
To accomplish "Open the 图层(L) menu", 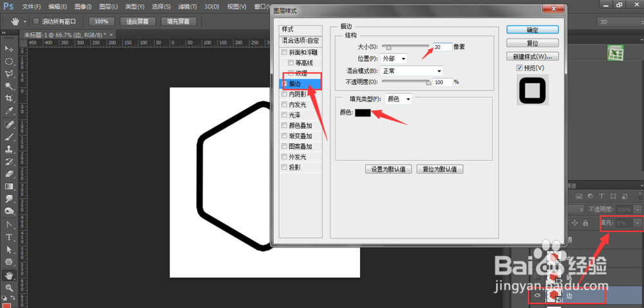I will [x=108, y=7].
